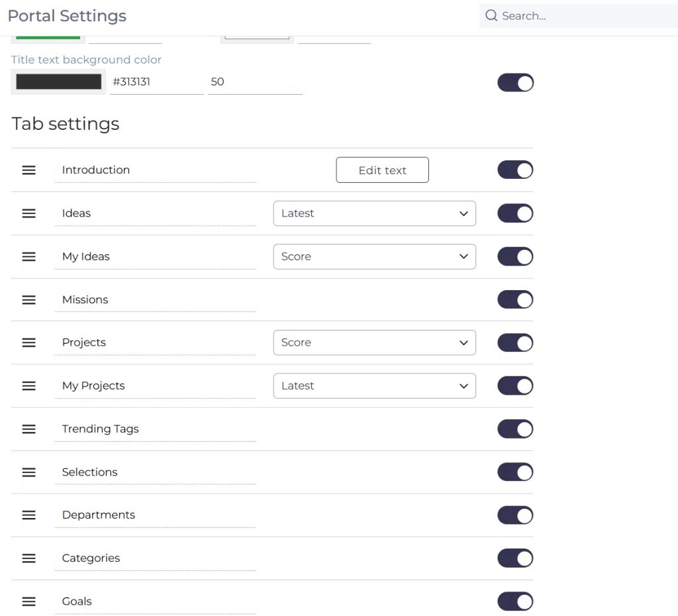Click the drag handle for Introduction row
This screenshot has height=616, width=678.
point(29,170)
